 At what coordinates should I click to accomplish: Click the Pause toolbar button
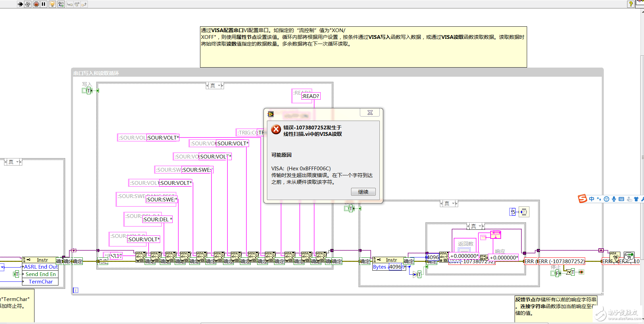[44, 4]
